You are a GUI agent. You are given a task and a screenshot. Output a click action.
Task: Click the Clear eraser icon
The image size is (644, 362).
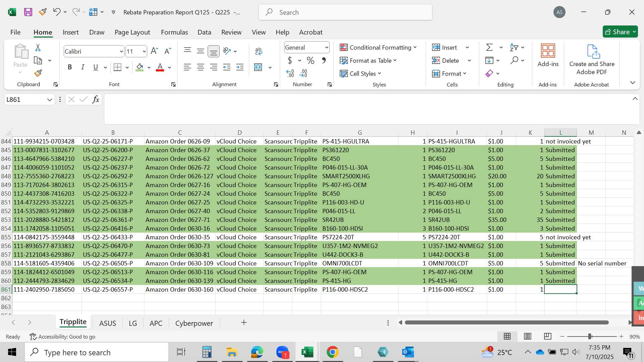(489, 73)
